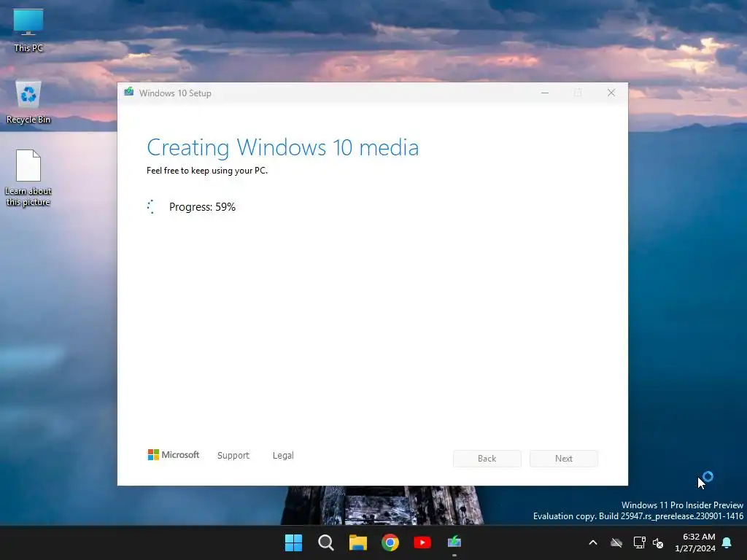This screenshot has height=560, width=747.
Task: Click the Progress: 59% text
Action: [203, 206]
